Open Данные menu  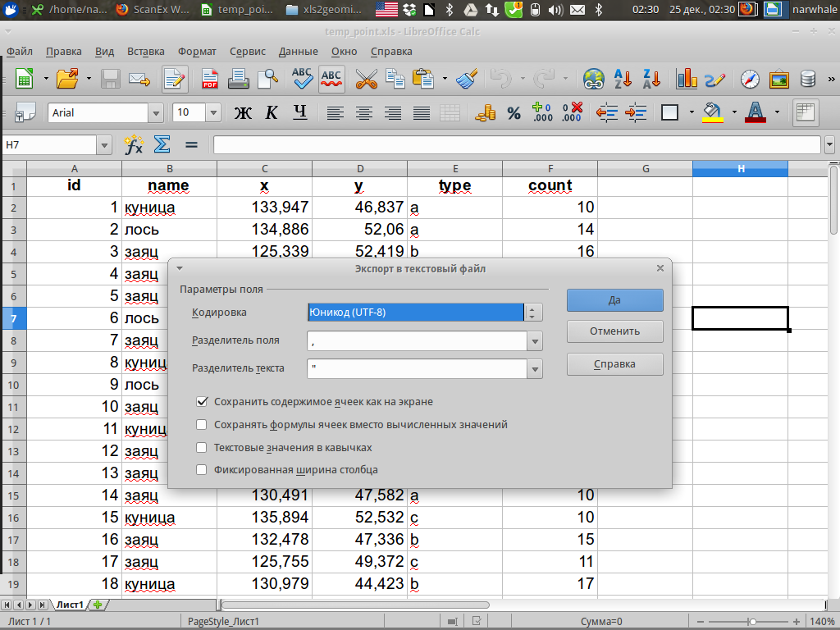pyautogui.click(x=299, y=52)
